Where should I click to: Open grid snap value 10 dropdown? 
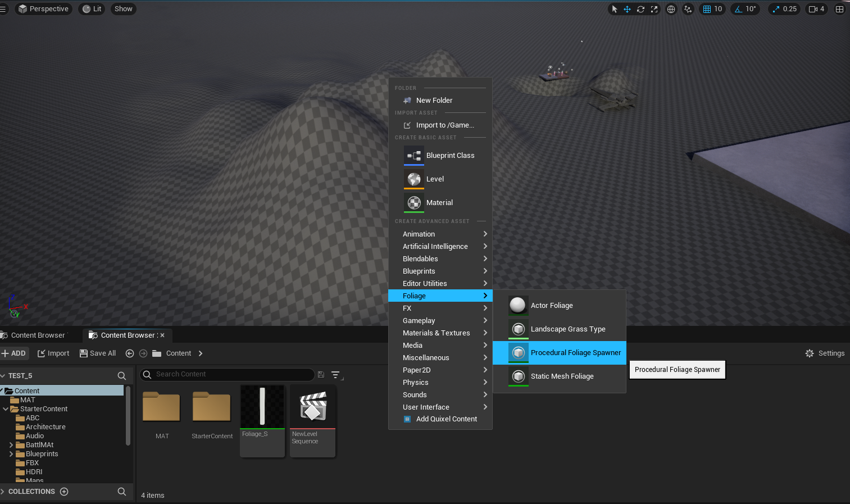(719, 9)
